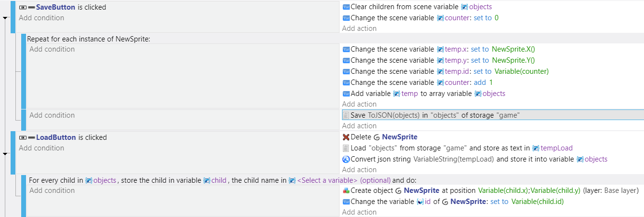Screen dimensions: 644x217
Task: Click variable icon before tempLoad
Action: [536, 148]
